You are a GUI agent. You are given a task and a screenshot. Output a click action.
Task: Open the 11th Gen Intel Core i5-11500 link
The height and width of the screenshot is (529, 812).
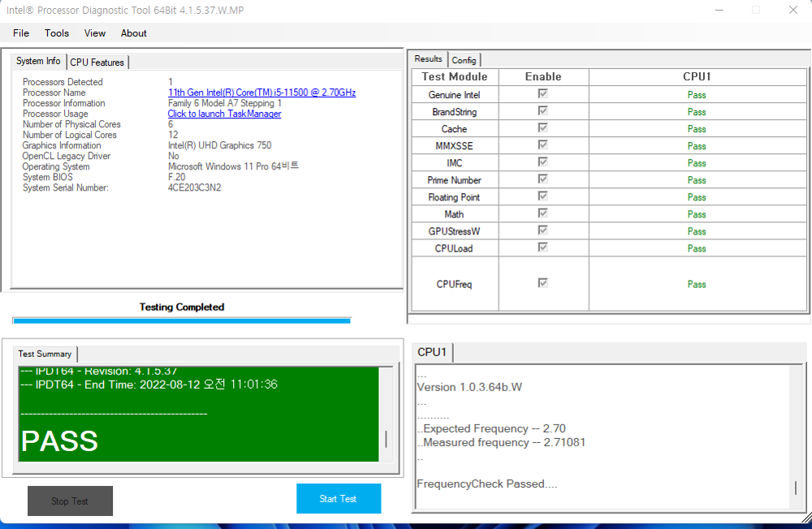coord(262,92)
